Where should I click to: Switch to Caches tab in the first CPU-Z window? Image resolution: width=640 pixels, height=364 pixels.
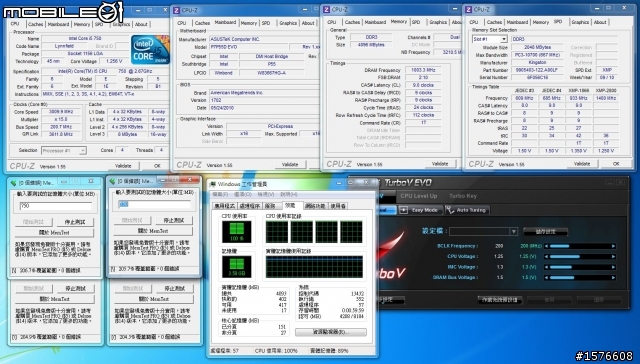tap(36, 24)
